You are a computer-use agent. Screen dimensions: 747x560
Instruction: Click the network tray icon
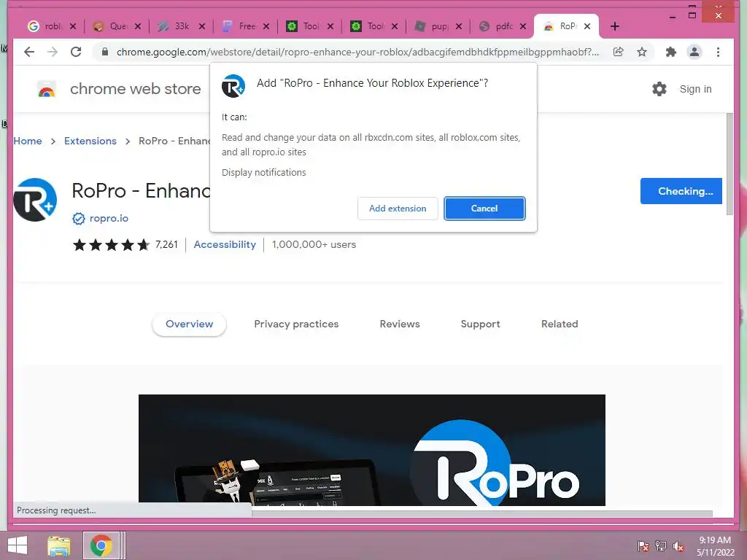661,546
